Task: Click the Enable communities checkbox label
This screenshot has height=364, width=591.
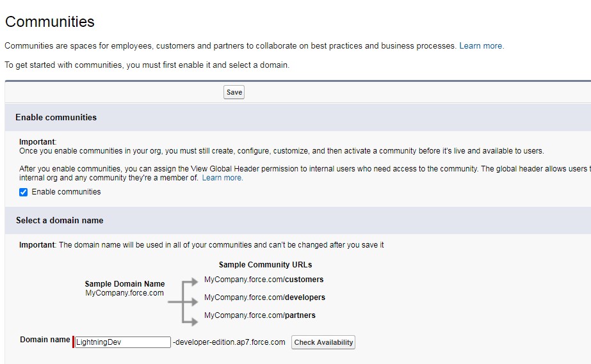Action: tap(66, 192)
